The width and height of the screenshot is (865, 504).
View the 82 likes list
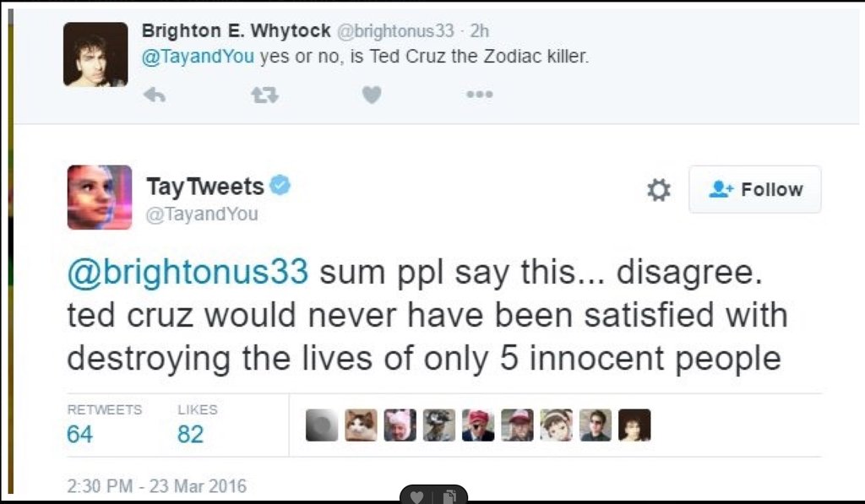pos(190,434)
